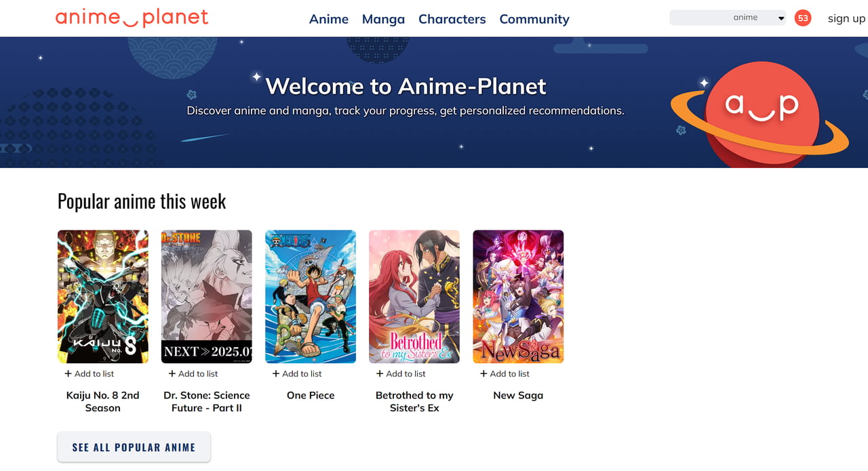
Task: Click the New Saga title link
Action: (518, 395)
